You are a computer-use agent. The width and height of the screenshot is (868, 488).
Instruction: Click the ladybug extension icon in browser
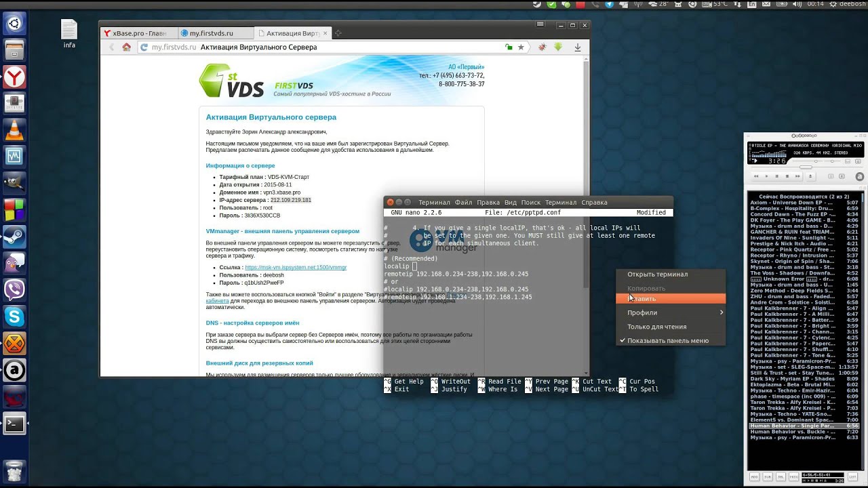542,47
